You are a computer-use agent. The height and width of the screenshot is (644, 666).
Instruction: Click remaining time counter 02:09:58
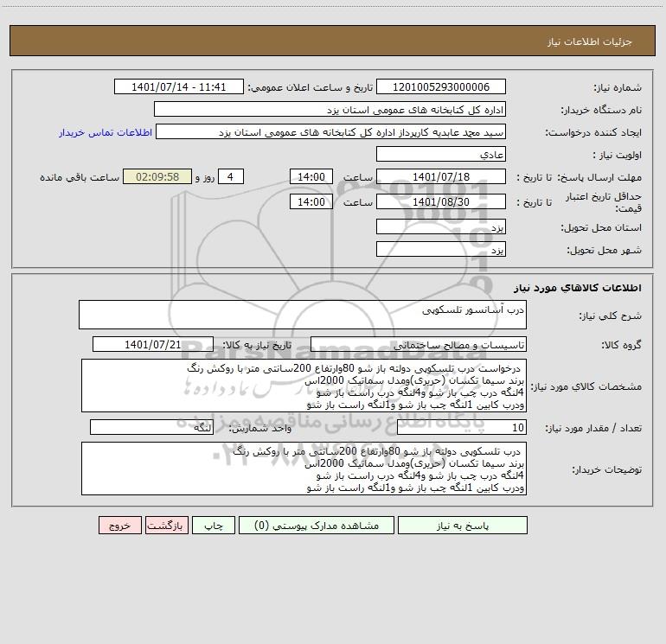157,176
